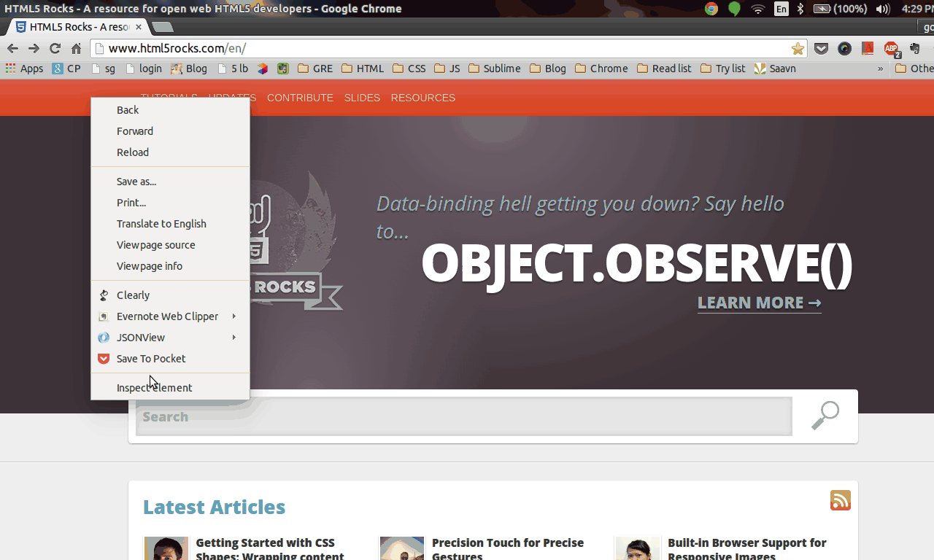Open the Apps bookmarks shortcut
This screenshot has height=560, width=934.
[25, 69]
